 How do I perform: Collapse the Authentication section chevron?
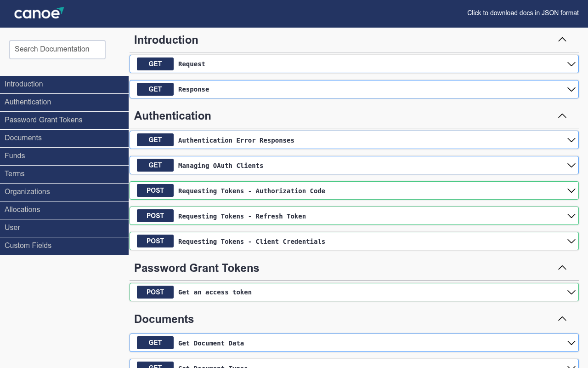click(x=562, y=115)
